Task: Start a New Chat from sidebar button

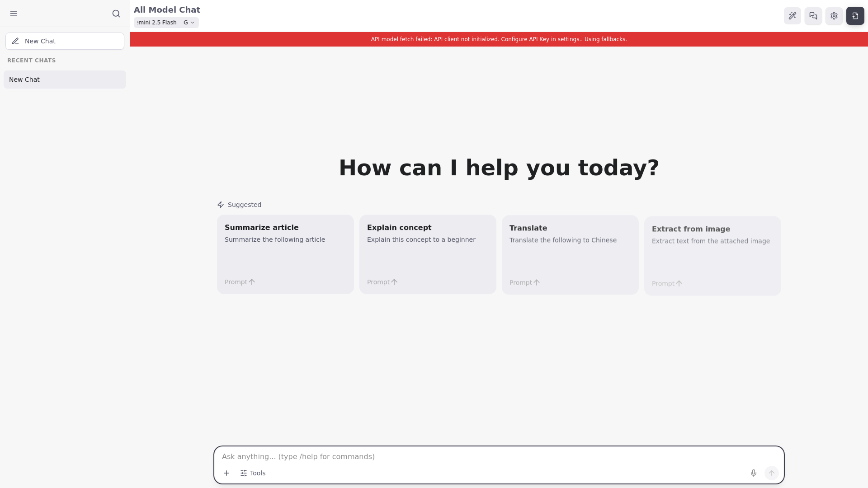Action: (x=65, y=41)
